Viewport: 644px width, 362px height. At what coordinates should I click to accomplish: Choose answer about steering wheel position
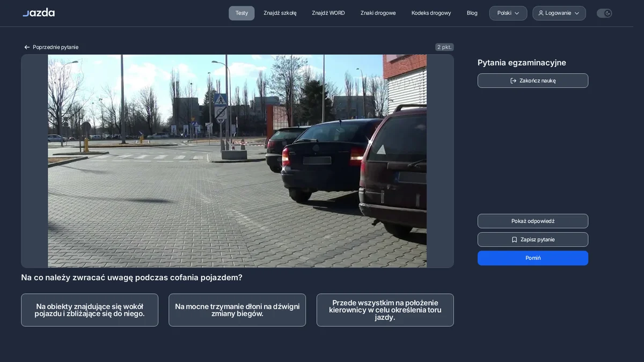pyautogui.click(x=385, y=310)
